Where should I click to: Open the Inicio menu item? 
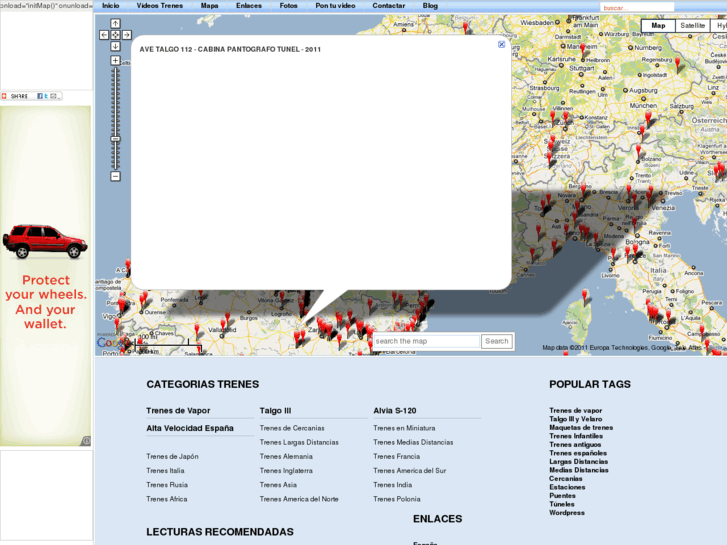point(111,6)
